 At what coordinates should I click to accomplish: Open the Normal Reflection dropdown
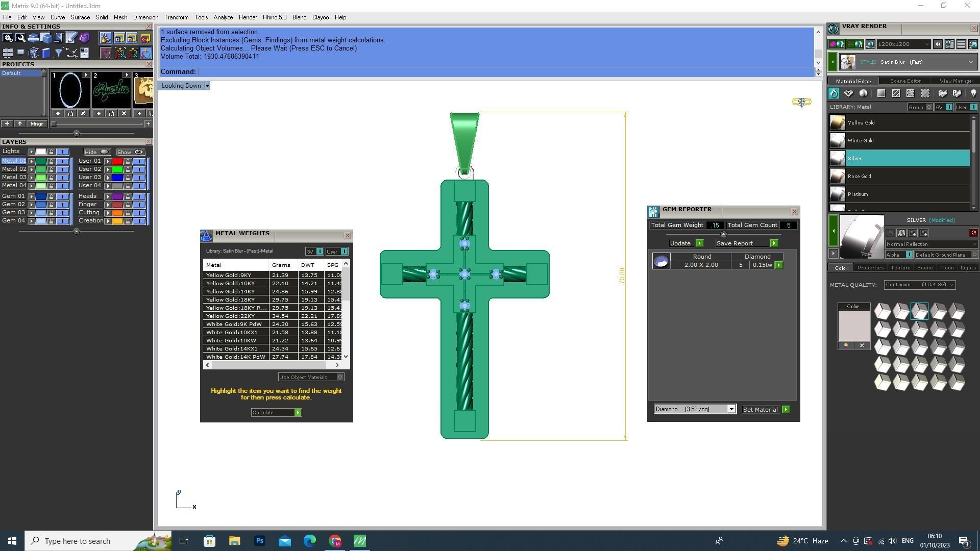point(932,244)
